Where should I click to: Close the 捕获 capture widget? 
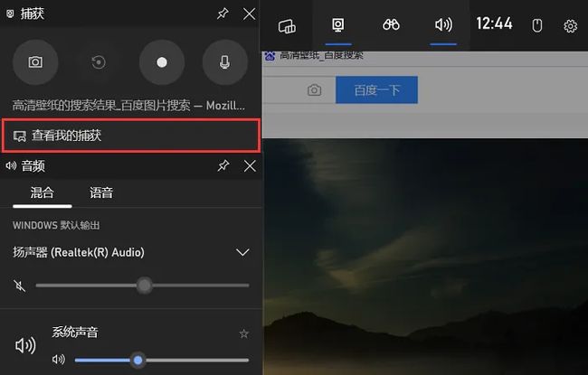tap(249, 14)
